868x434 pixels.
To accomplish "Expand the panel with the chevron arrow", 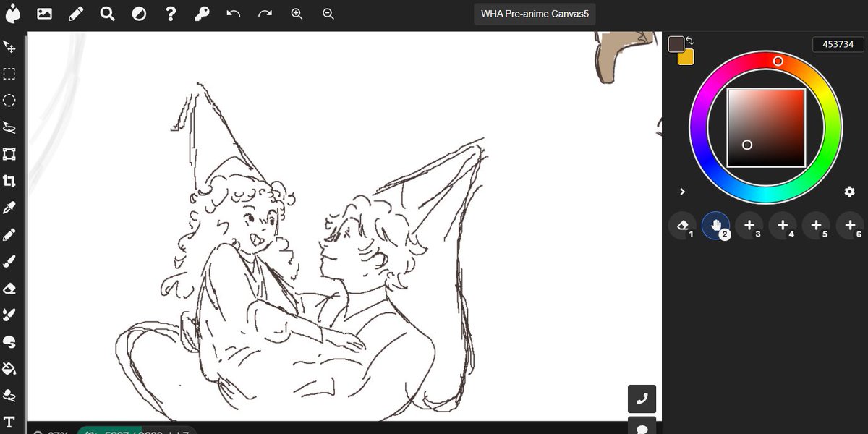I will click(682, 192).
